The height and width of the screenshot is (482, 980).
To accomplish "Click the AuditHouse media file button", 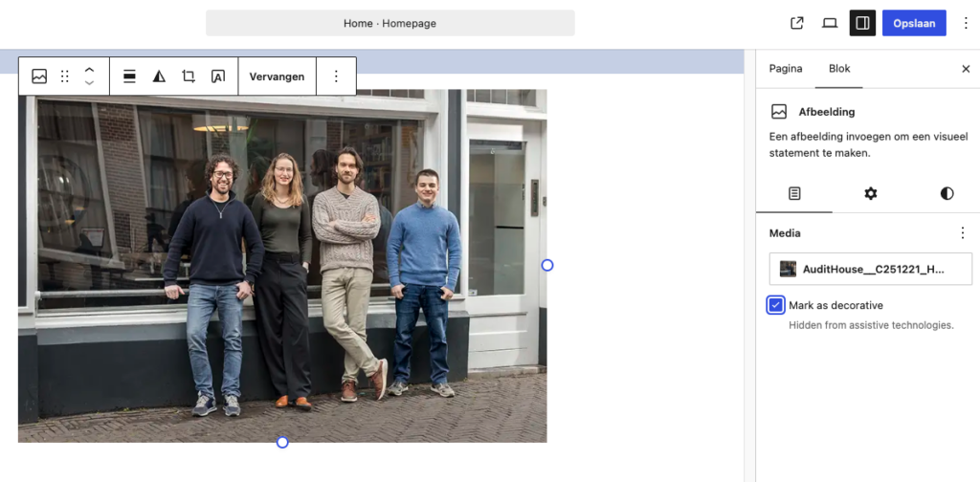I will (x=871, y=269).
